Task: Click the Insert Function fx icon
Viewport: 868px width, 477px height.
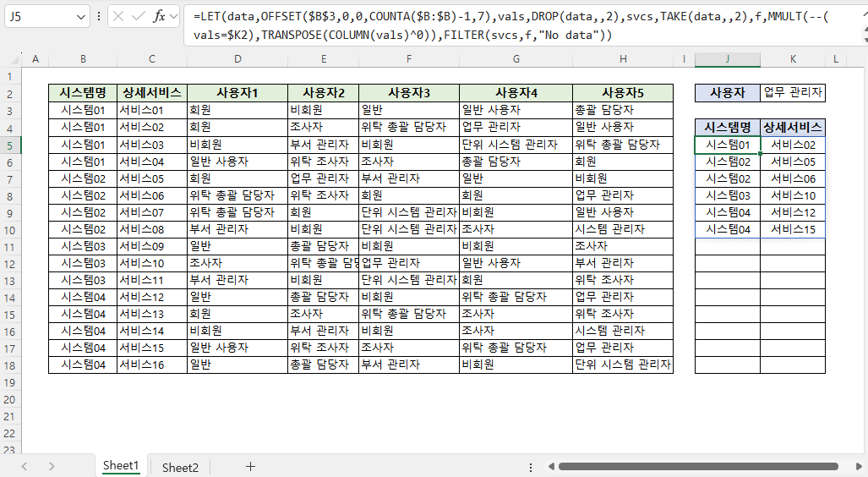Action: (x=159, y=17)
